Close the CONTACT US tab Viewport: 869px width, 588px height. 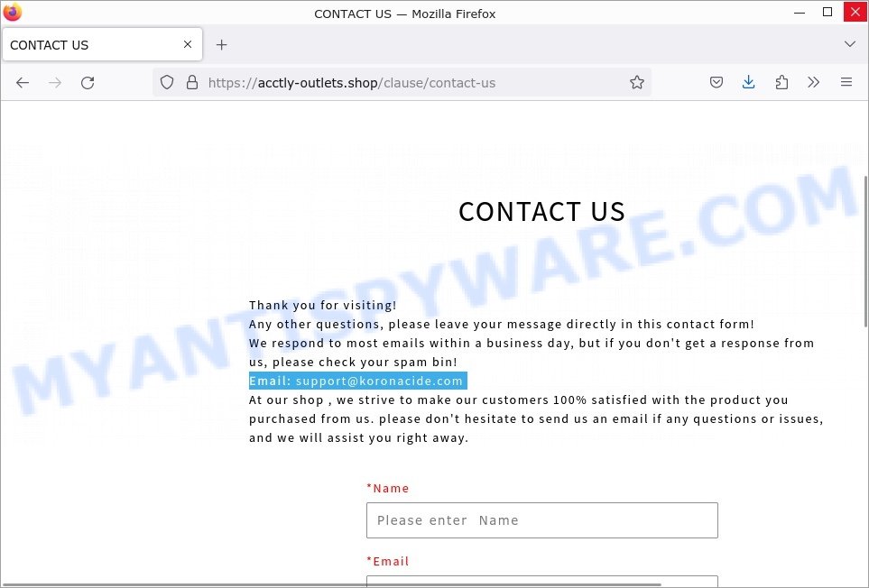pos(188,44)
